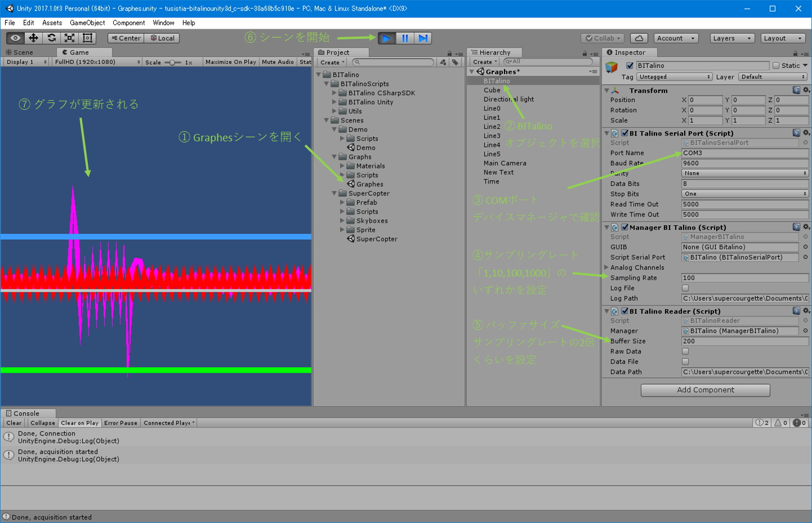Open the Window menu
Image resolution: width=812 pixels, height=523 pixels.
(163, 23)
